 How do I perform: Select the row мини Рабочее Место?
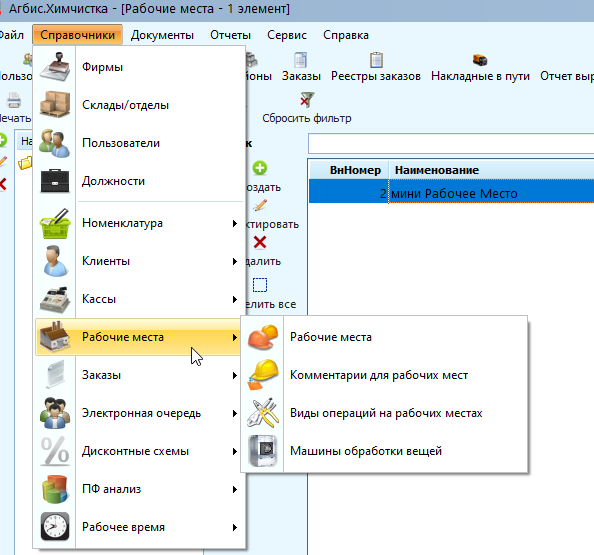click(x=452, y=192)
